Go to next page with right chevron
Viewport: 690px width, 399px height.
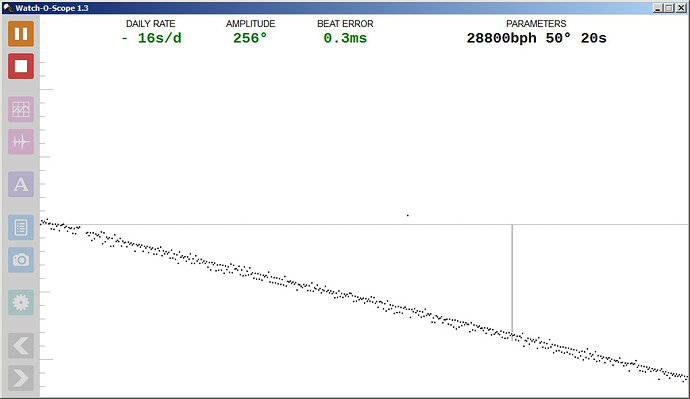[21, 378]
